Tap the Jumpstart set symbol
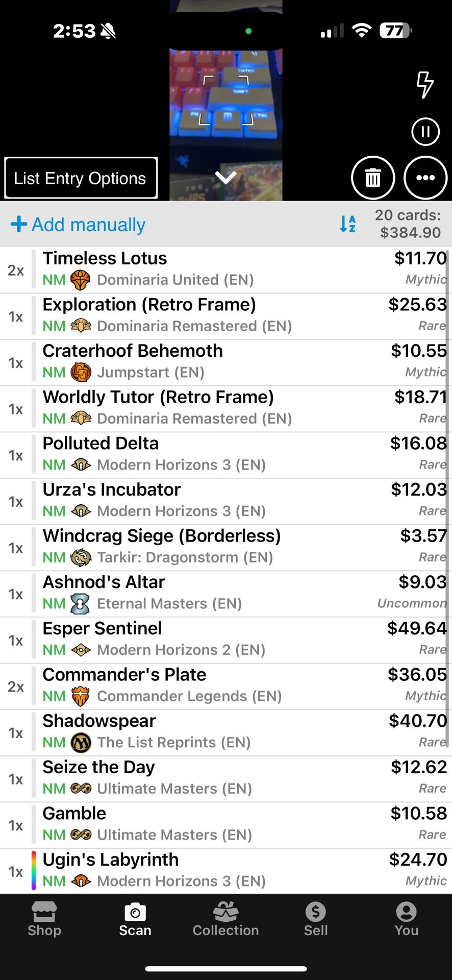The width and height of the screenshot is (452, 980). coord(81,373)
